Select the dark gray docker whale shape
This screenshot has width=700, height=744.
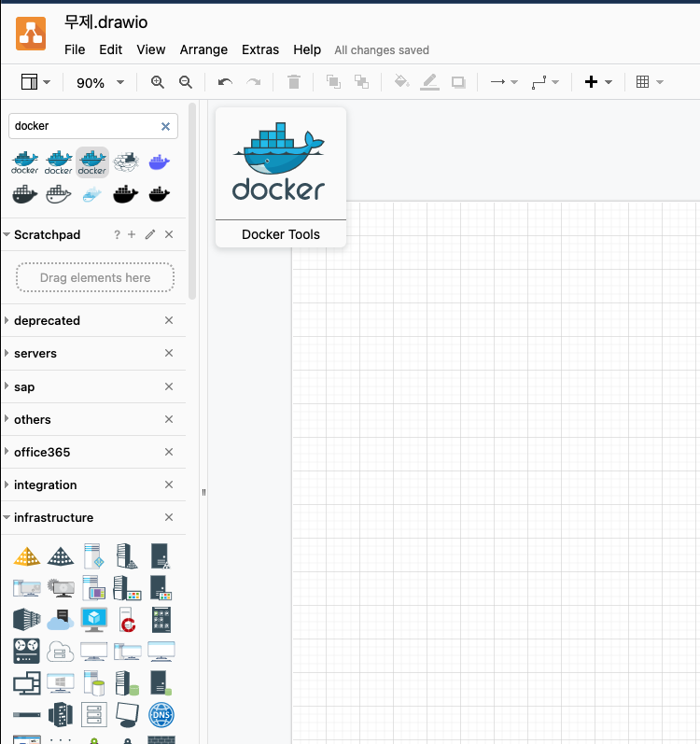24,194
